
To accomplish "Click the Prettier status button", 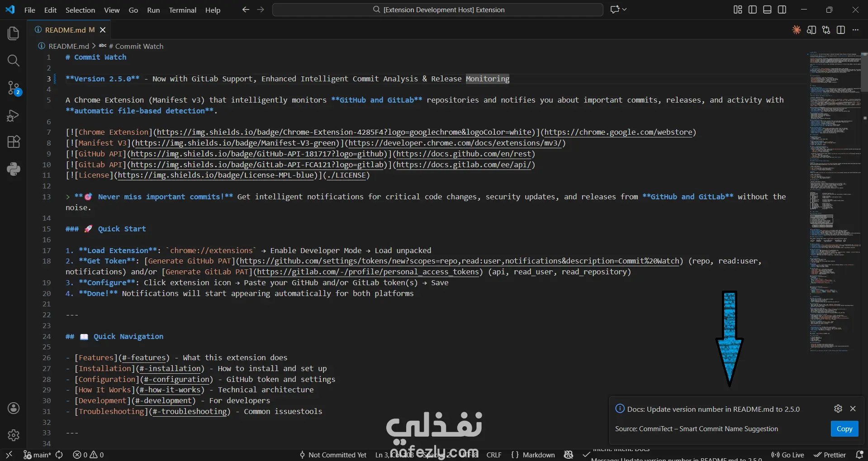I will (830, 455).
